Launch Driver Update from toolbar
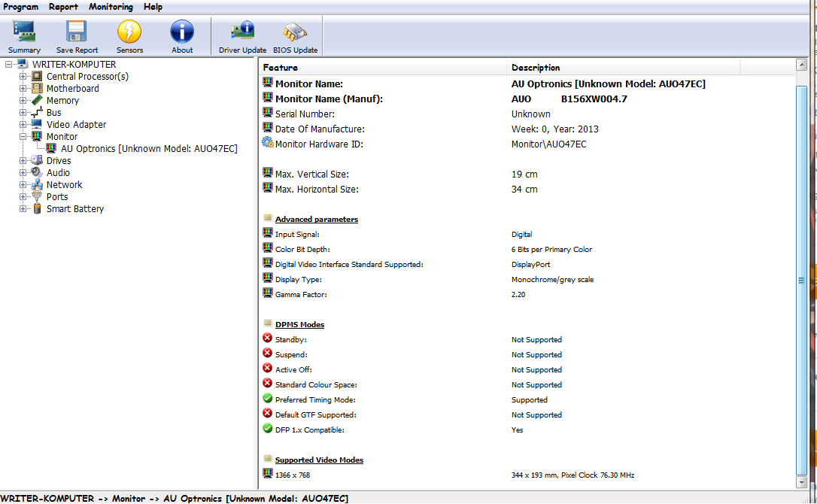817x504 pixels. [x=242, y=36]
